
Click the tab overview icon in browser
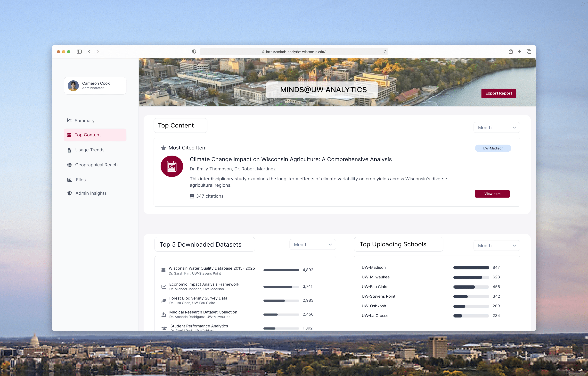coord(529,51)
